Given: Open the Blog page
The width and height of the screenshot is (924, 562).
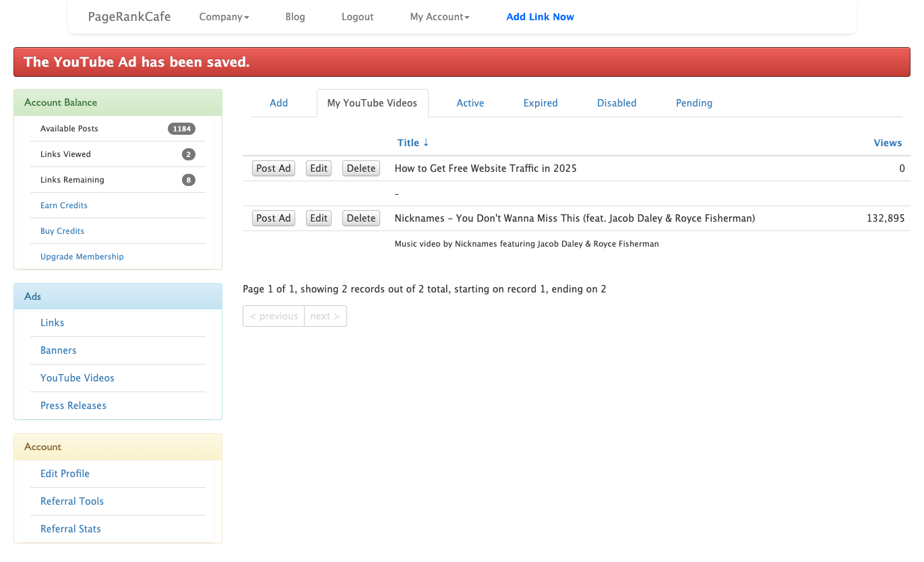Looking at the screenshot, I should coord(295,17).
